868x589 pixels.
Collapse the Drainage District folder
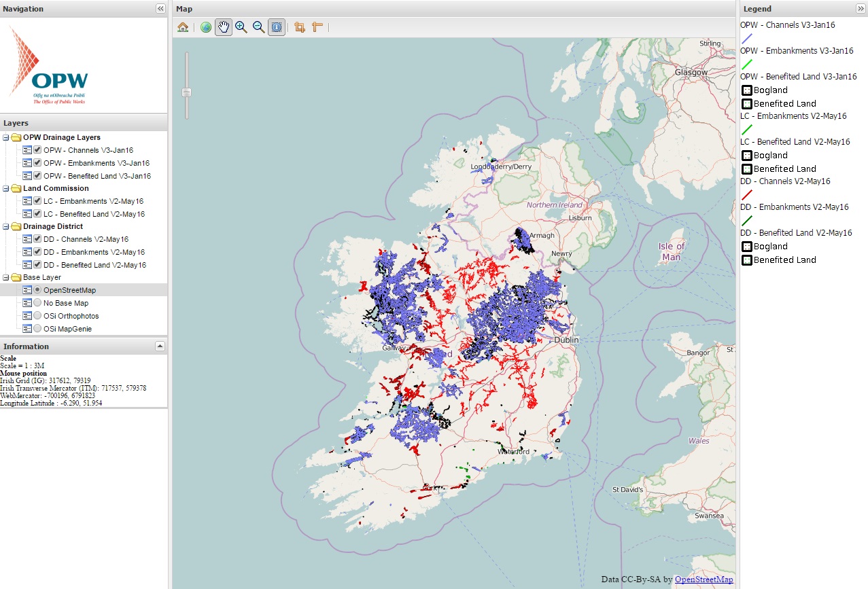tap(6, 226)
